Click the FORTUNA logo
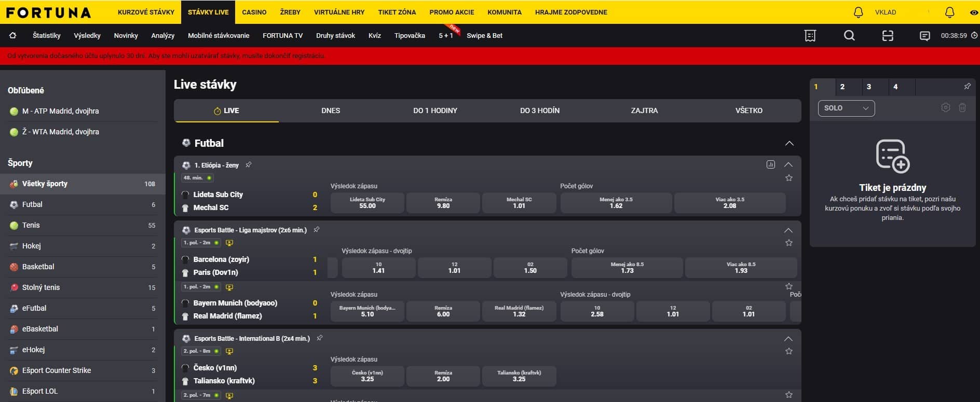The image size is (980, 402). [x=48, y=12]
